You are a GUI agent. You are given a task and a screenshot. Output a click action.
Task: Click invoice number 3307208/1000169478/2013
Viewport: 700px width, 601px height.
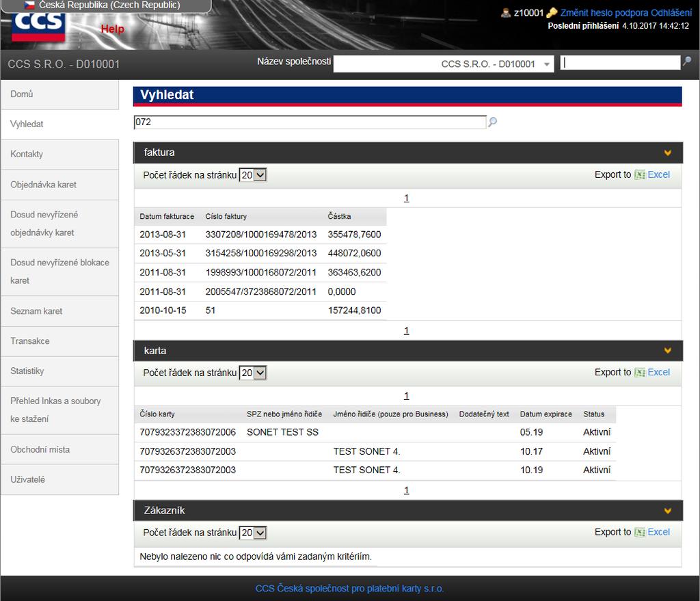pyautogui.click(x=260, y=235)
